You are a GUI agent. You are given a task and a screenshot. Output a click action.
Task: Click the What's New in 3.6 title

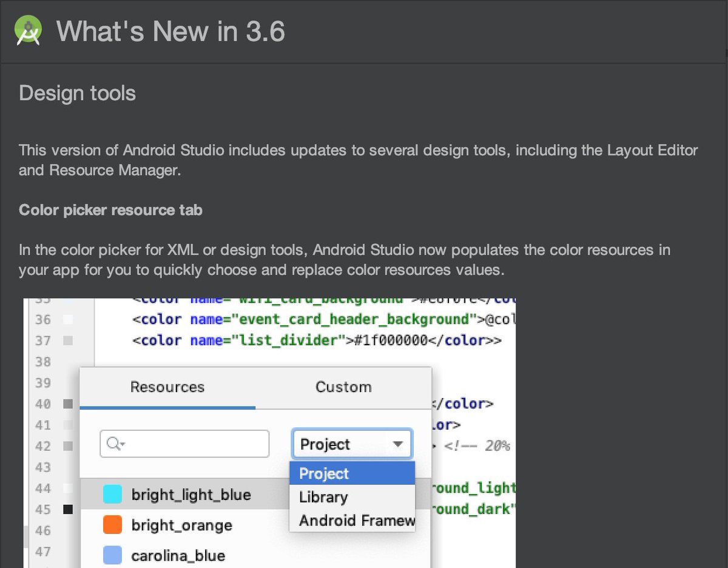point(170,31)
